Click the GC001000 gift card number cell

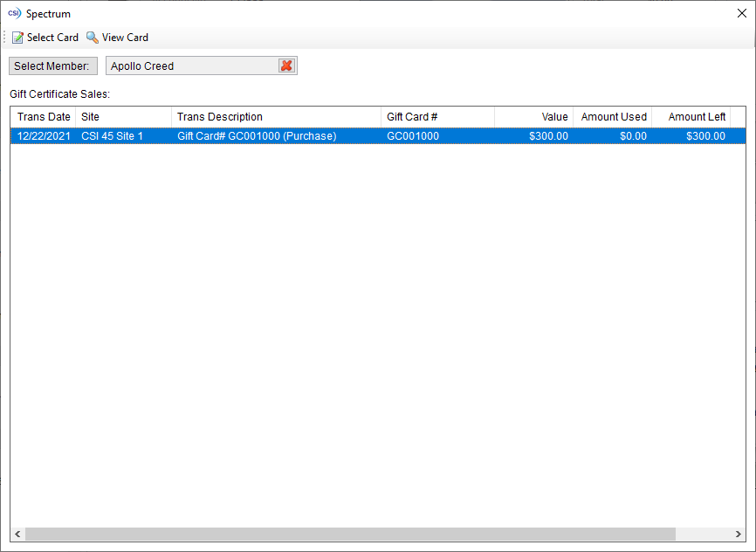(437, 136)
